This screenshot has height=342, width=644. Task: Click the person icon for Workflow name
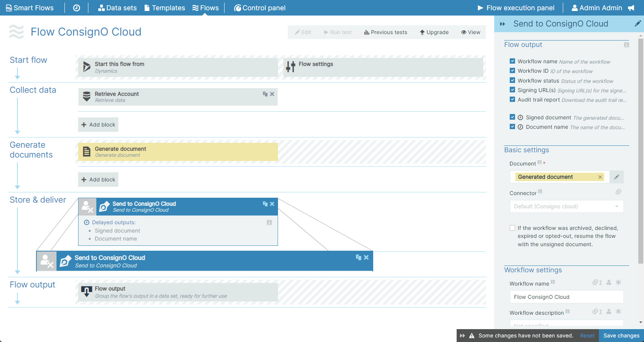(609, 282)
